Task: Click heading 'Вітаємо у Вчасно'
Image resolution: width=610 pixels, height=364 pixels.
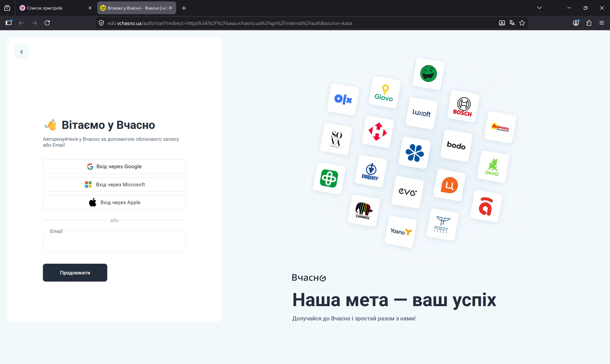Action: pos(108,125)
